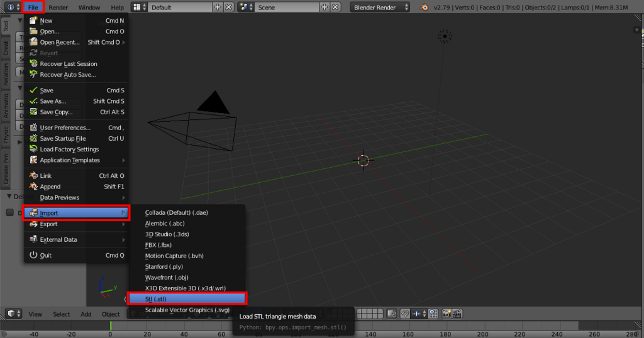
Task: Import Scalable Vector Graphics (.svg)
Action: point(187,310)
